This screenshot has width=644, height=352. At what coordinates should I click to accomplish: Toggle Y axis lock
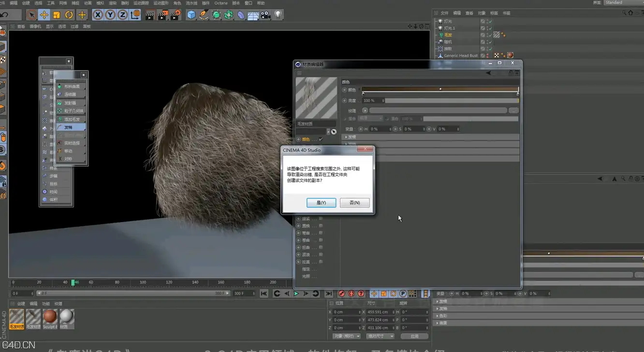pos(110,15)
